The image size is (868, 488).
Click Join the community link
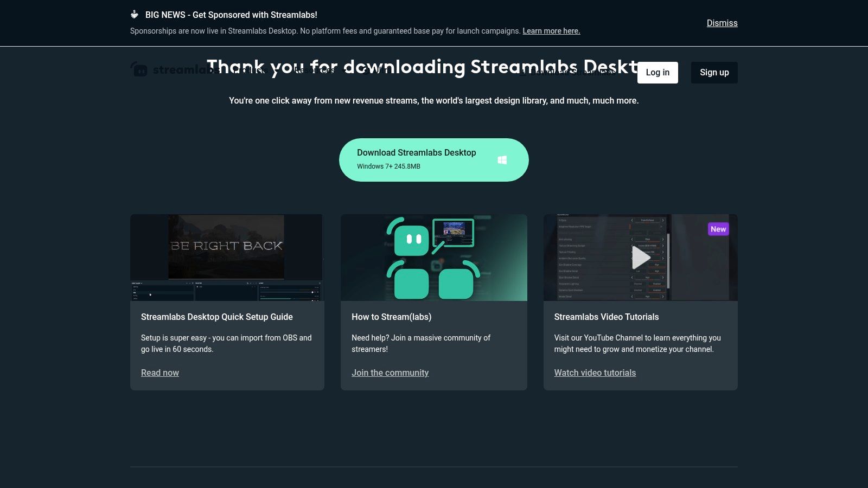tap(390, 373)
